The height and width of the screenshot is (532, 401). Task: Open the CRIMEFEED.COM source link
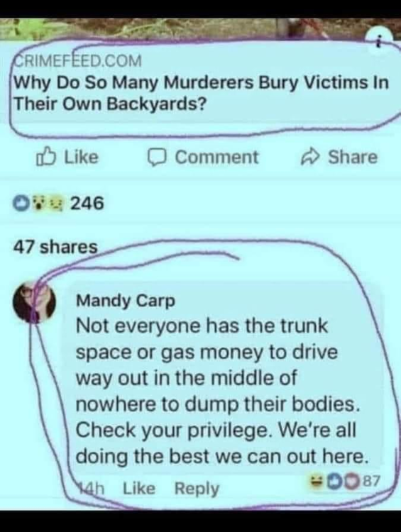[77, 61]
